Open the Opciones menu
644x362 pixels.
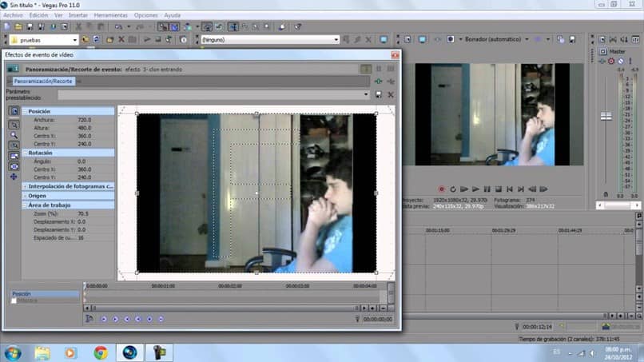(145, 15)
